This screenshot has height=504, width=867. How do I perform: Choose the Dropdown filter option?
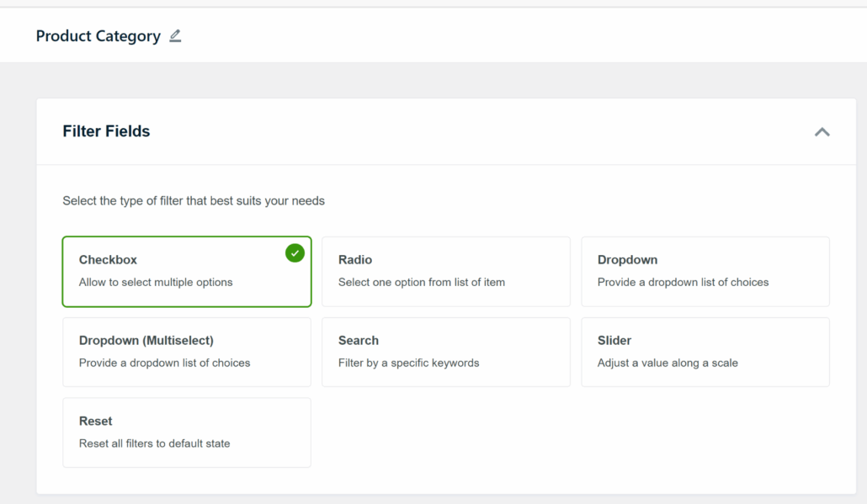[705, 271]
